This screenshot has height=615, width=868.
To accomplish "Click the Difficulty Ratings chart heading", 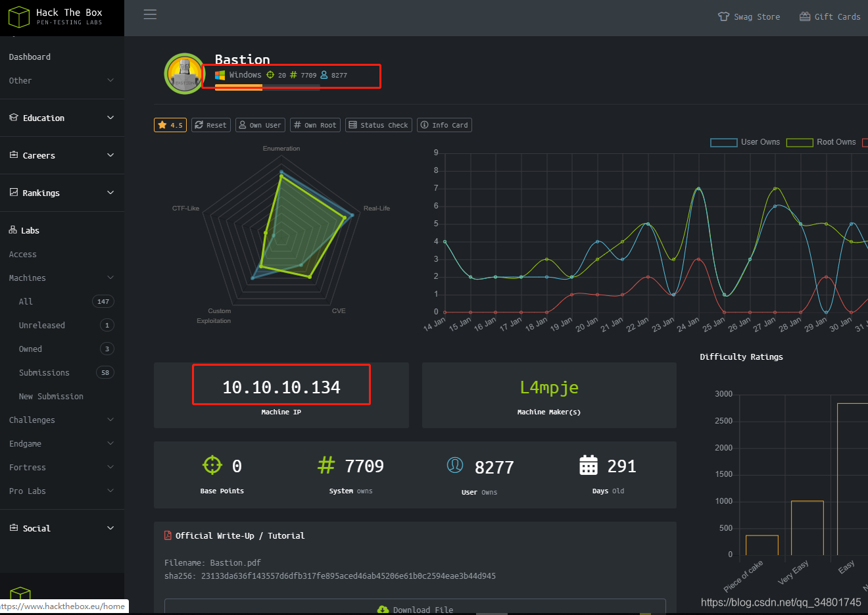I will click(741, 357).
